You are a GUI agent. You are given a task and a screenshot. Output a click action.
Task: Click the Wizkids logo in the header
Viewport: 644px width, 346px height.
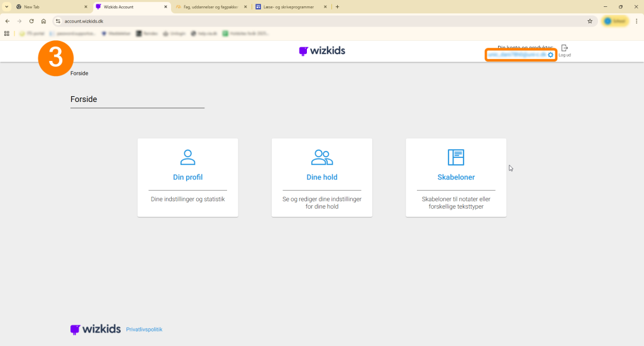point(322,51)
